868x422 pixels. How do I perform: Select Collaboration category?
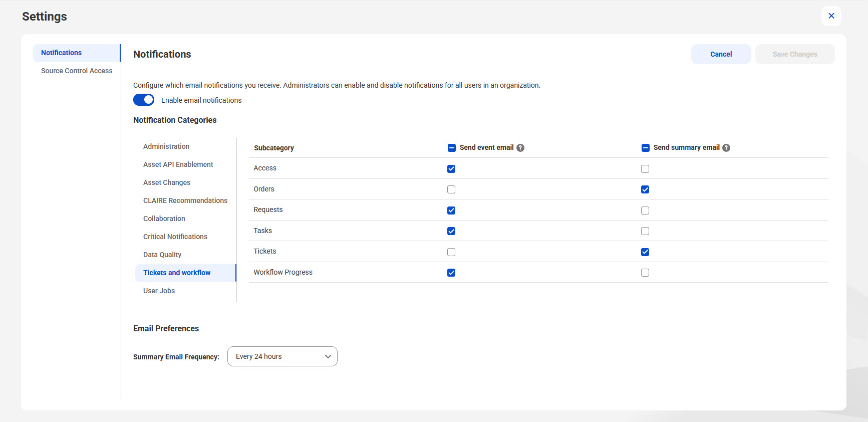click(185, 219)
